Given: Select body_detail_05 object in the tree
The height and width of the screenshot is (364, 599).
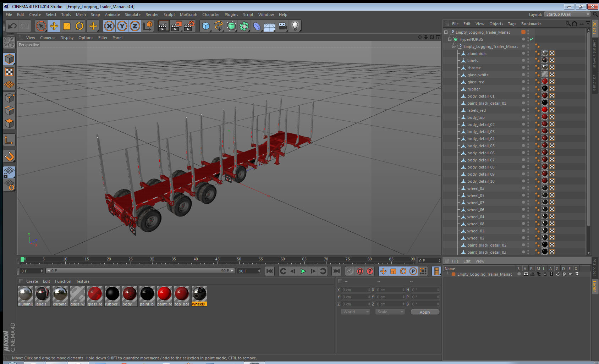Looking at the screenshot, I should point(481,146).
